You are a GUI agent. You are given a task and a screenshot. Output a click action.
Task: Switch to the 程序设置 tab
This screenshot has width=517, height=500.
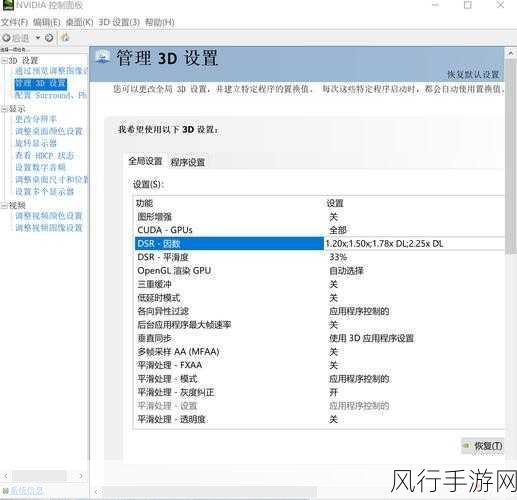(x=188, y=162)
